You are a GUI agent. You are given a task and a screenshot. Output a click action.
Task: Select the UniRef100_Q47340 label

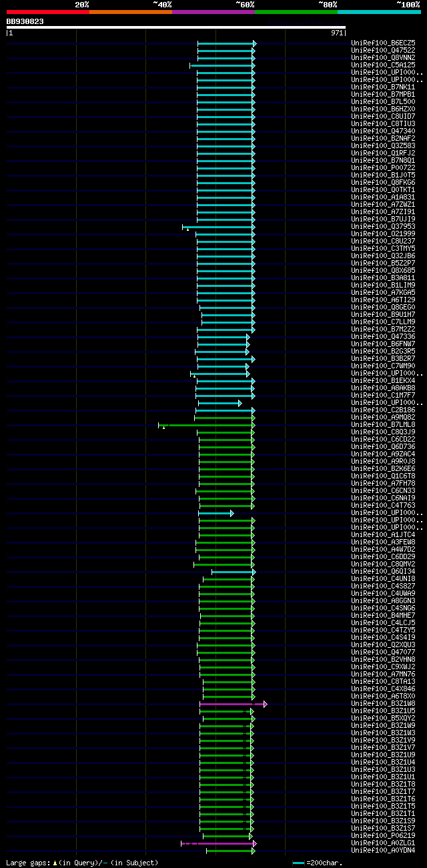383,131
